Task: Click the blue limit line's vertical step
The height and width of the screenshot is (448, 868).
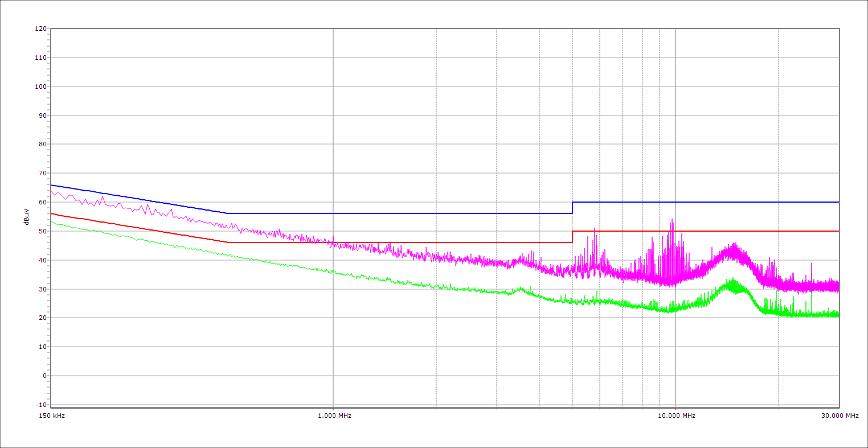Action: click(x=572, y=208)
